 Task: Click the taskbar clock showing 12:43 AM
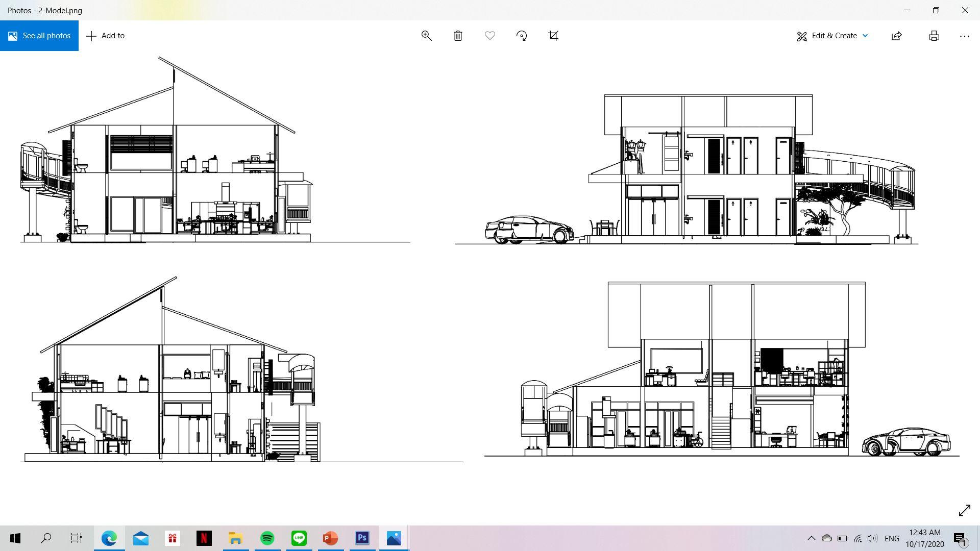925,538
